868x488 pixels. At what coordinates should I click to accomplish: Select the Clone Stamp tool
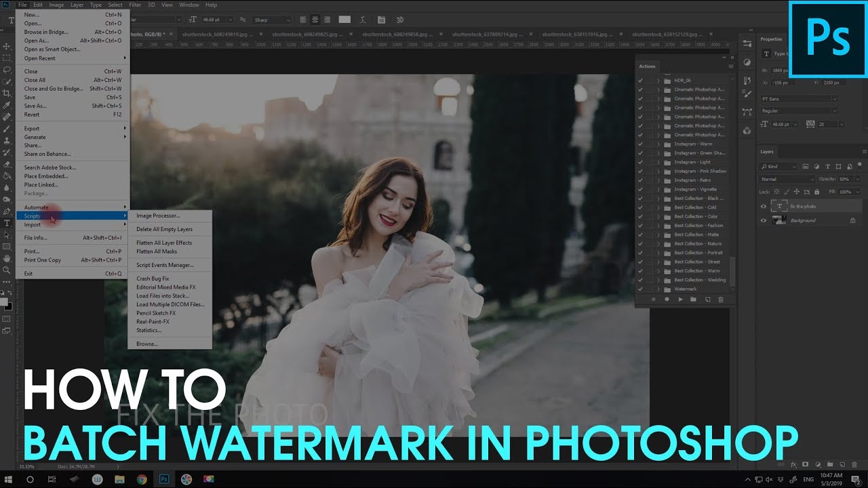tap(7, 140)
